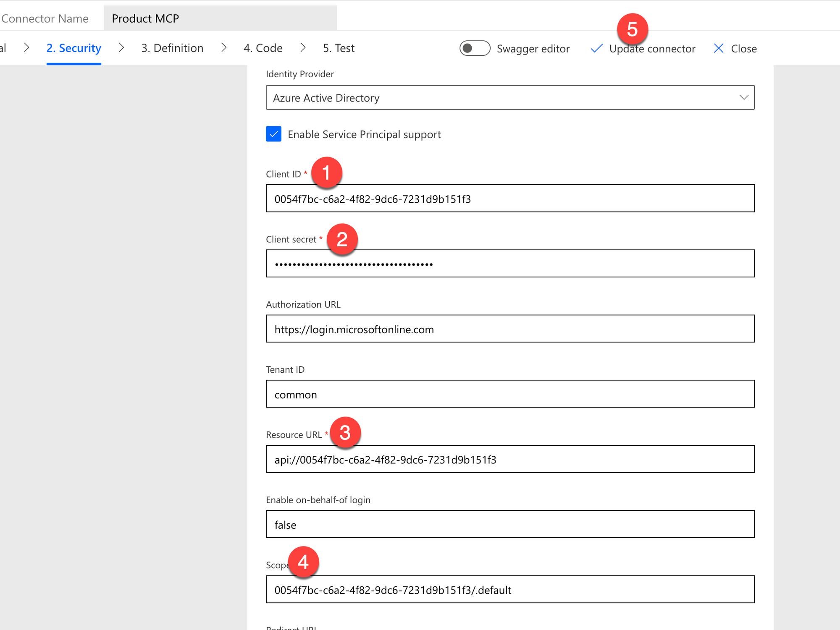Click the Update connector checkmark icon
840x630 pixels.
(596, 49)
